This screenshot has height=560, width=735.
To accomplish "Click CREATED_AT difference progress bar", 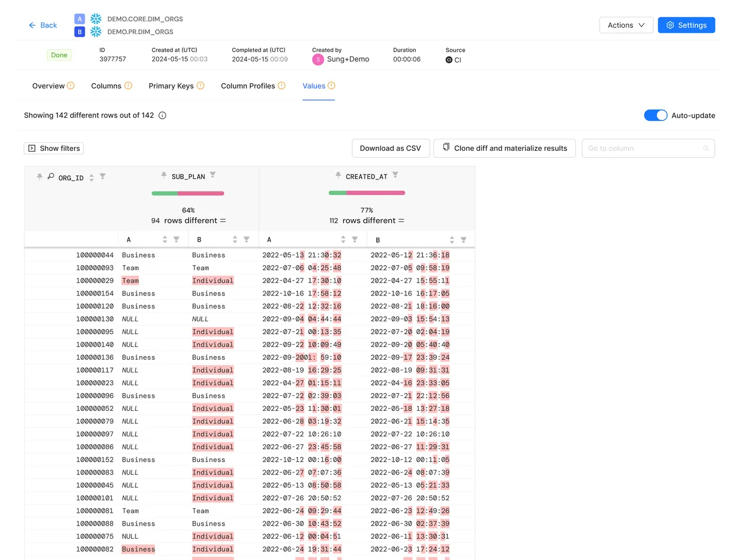I will point(367,193).
